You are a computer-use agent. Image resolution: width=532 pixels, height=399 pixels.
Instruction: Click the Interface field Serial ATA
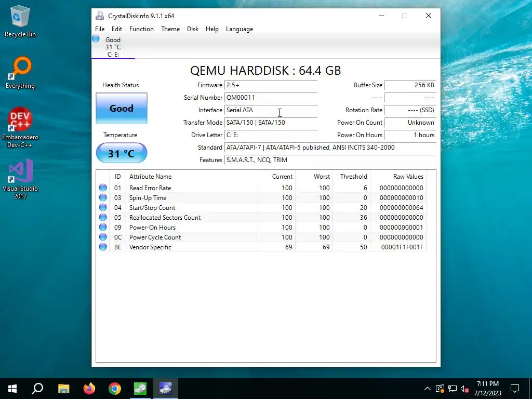(x=271, y=110)
